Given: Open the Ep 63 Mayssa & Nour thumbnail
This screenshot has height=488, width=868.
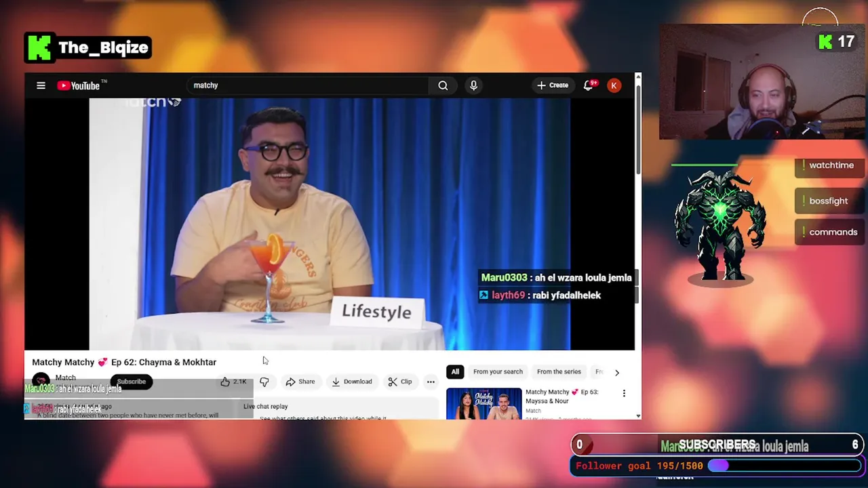Looking at the screenshot, I should coord(484,403).
